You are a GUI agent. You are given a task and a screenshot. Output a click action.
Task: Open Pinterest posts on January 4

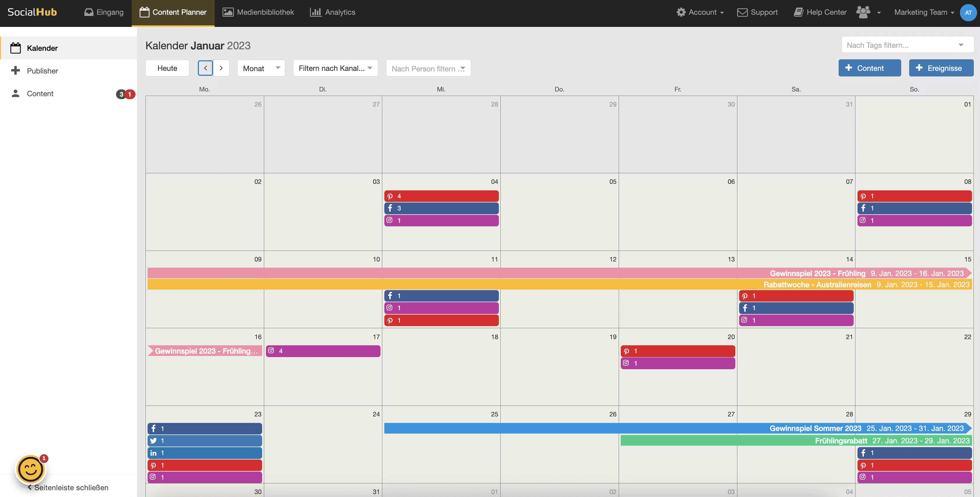coord(441,196)
